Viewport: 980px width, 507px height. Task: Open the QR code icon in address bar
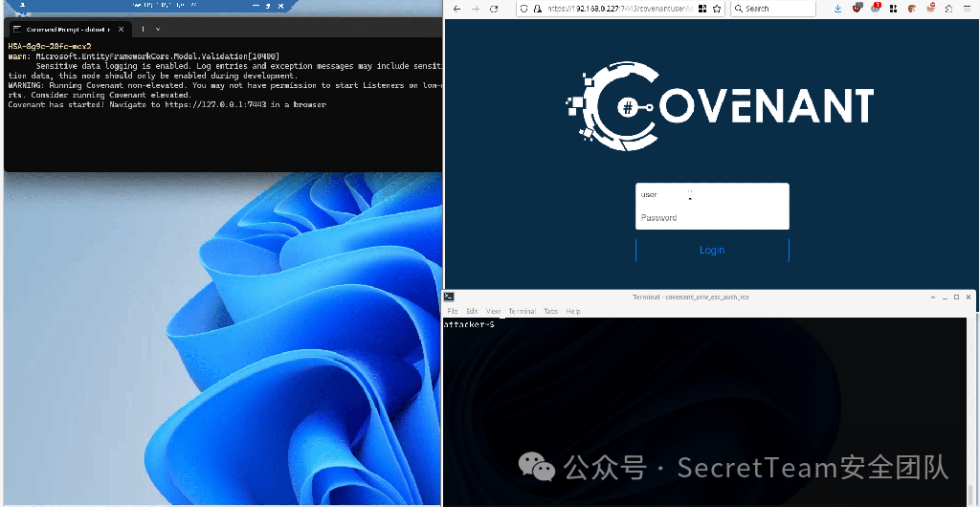click(702, 9)
